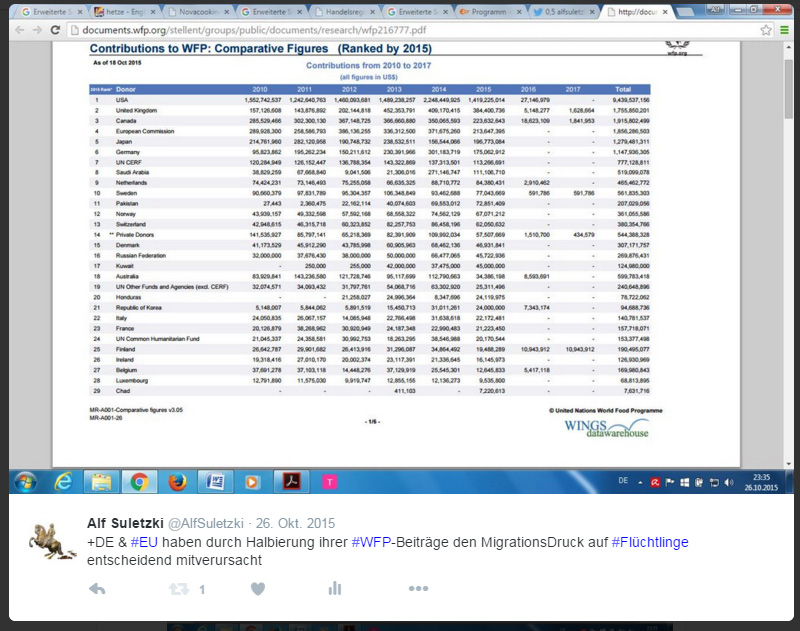This screenshot has width=800, height=631.
Task: Click the Chrome forward arrow
Action: [x=37, y=30]
